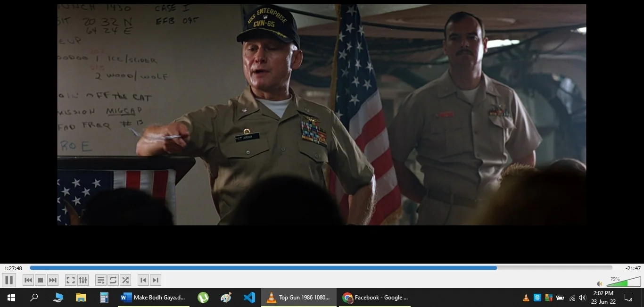Open Wi-Fi network tray icon
This screenshot has width=644, height=307.
[x=572, y=298]
